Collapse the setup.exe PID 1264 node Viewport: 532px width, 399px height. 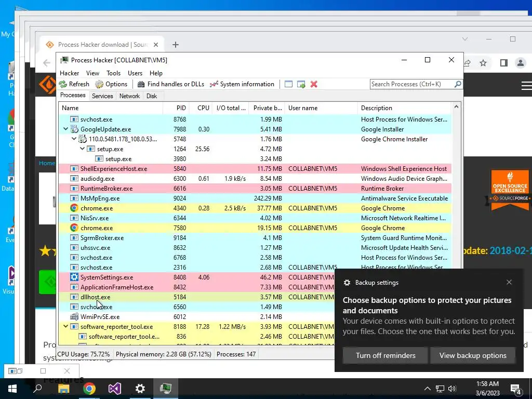pyautogui.click(x=82, y=149)
